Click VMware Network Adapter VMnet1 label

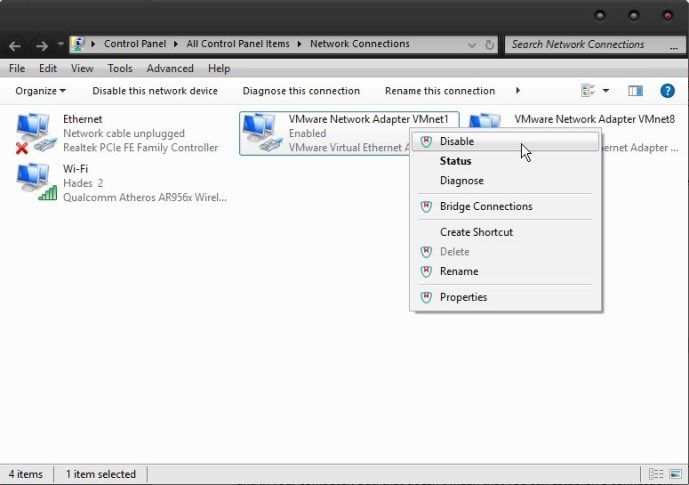(368, 119)
